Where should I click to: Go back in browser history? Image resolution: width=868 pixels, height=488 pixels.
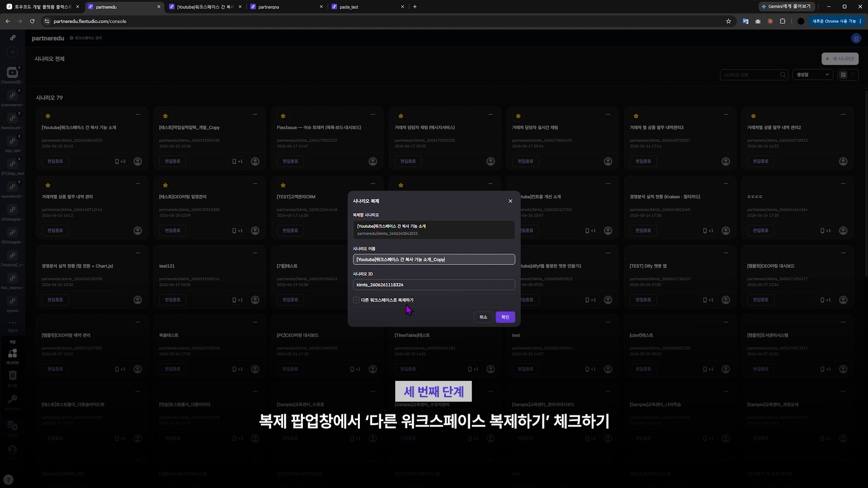[x=8, y=21]
